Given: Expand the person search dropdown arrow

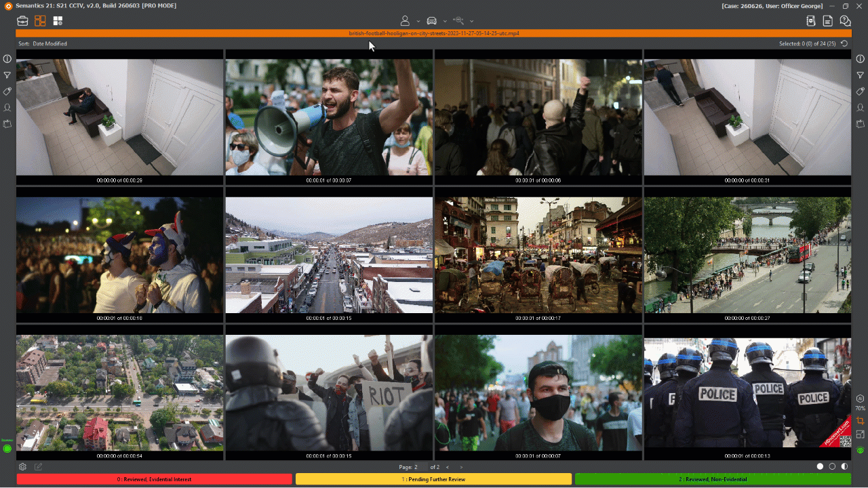Looking at the screenshot, I should [x=418, y=22].
